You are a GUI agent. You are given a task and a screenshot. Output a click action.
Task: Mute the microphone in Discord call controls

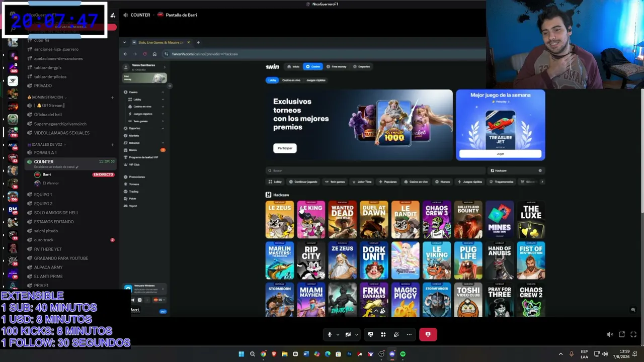330,334
